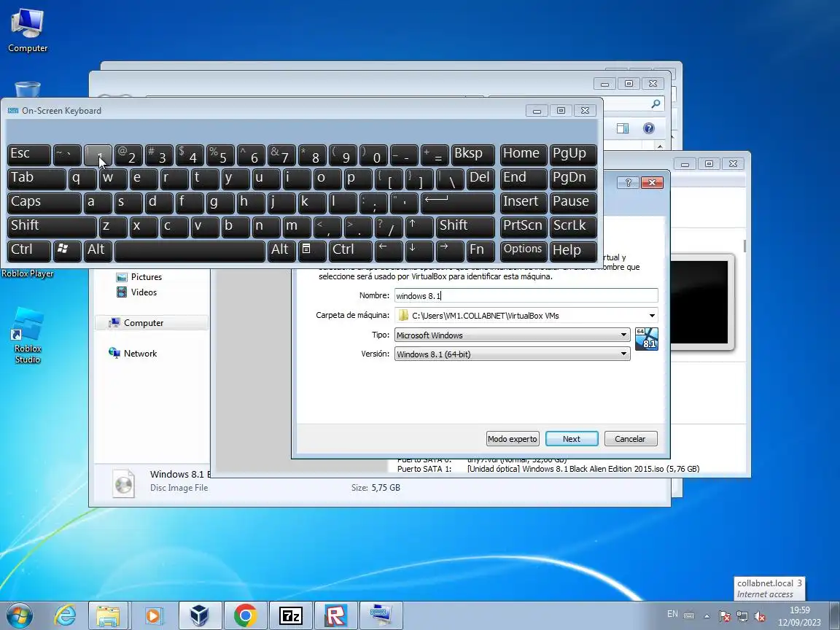Open the network tray icon

pyautogui.click(x=742, y=616)
